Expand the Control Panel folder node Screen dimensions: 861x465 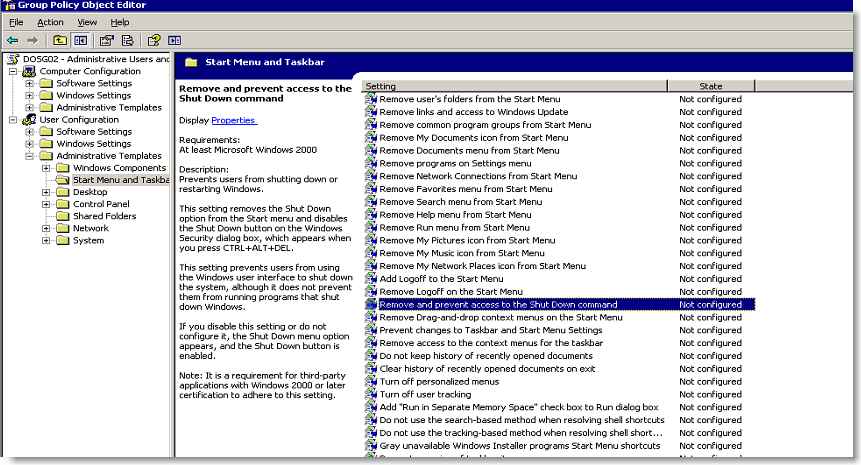46,204
